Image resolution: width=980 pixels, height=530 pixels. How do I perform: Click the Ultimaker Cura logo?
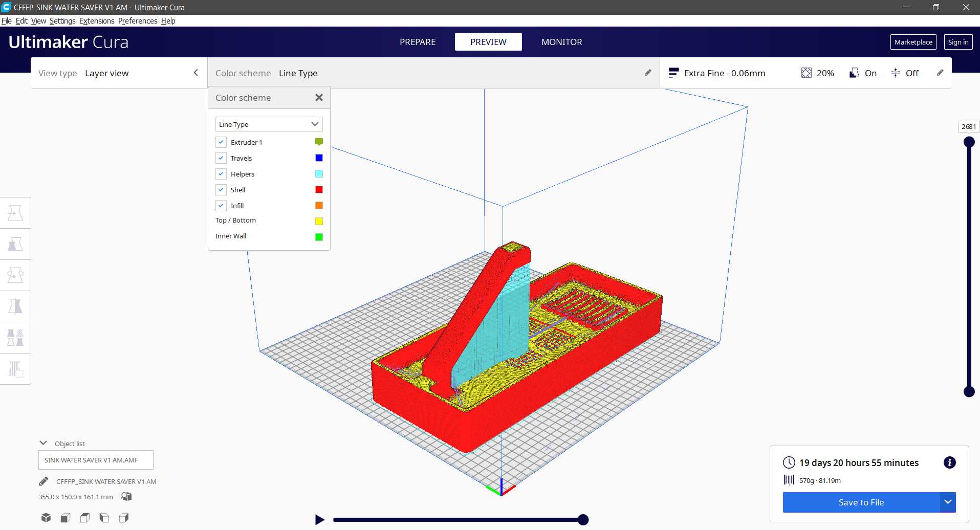pos(69,42)
